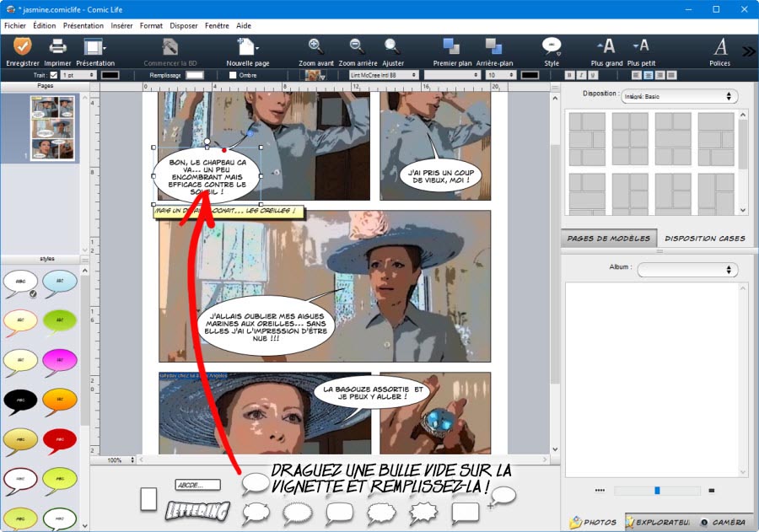Align text right

click(x=659, y=75)
